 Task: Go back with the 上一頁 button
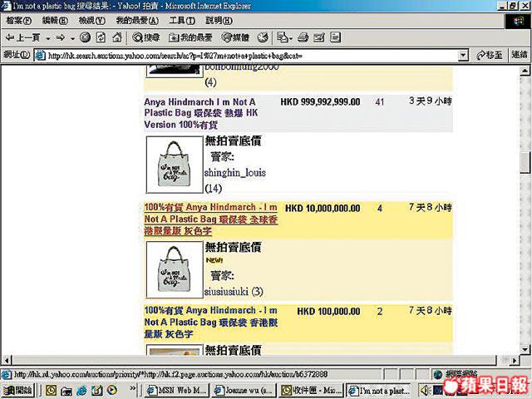pyautogui.click(x=22, y=37)
